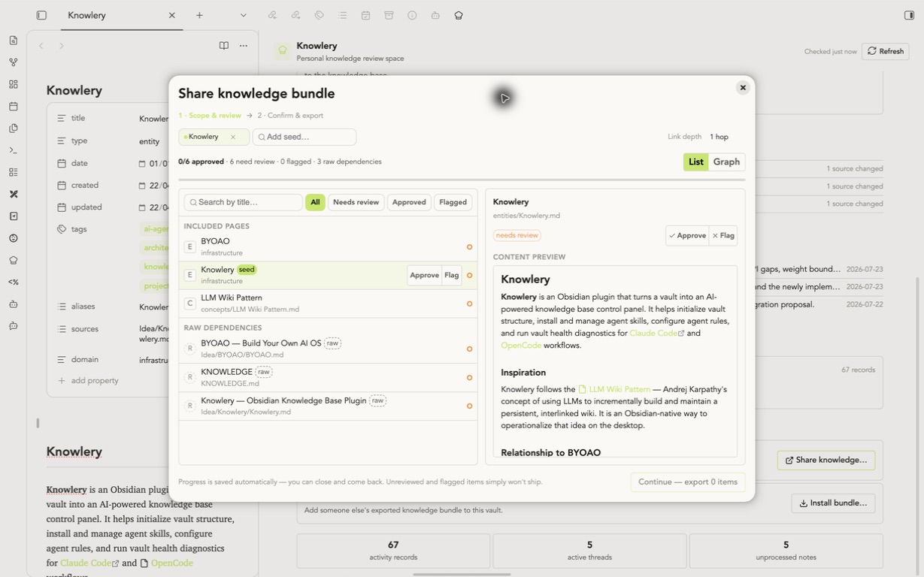
Task: Select the LLM Wiki Pattern row
Action: 328,304
